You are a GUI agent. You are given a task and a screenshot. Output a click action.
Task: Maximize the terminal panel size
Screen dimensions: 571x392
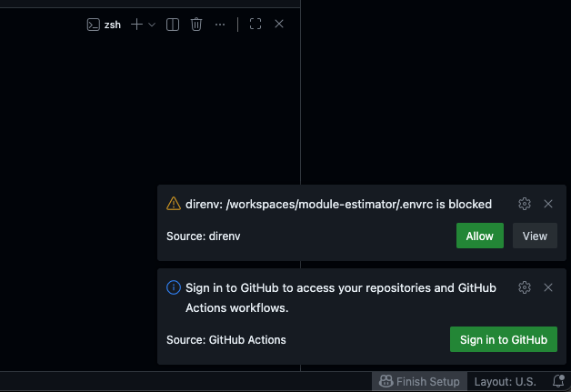[255, 25]
